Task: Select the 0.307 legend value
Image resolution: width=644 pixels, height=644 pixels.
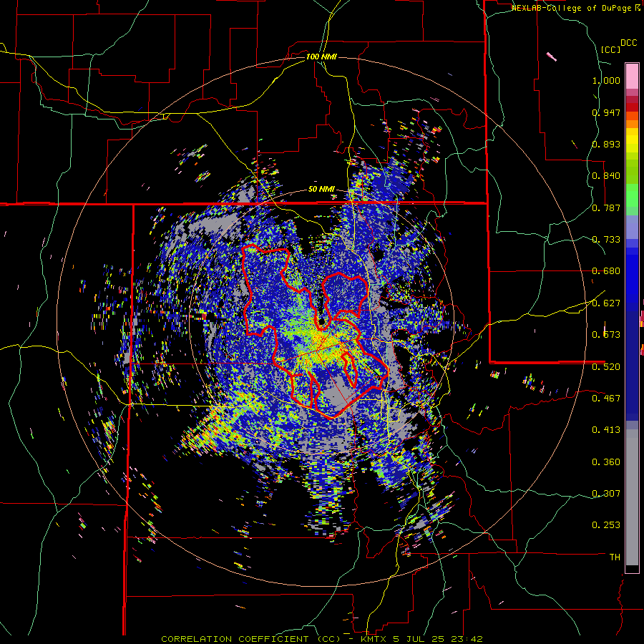Action: pos(606,493)
